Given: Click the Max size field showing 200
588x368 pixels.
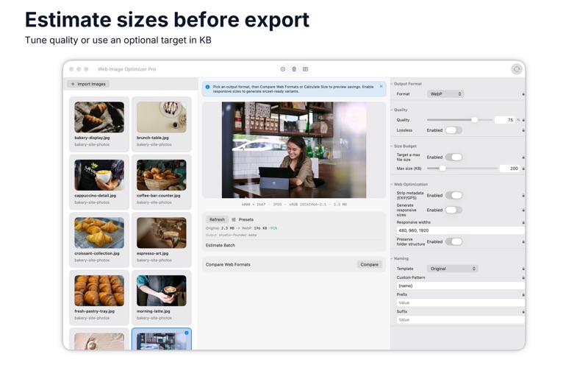Looking at the screenshot, I should point(509,169).
